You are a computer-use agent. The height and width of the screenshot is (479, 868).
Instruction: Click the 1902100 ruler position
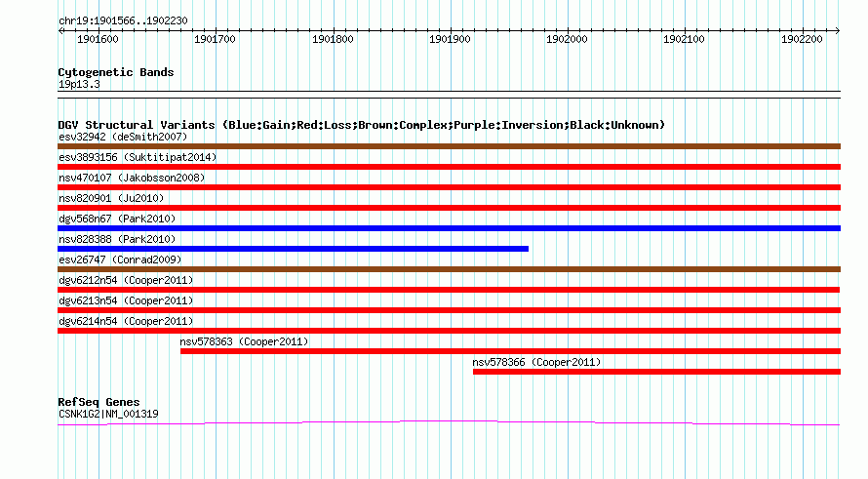[x=685, y=39]
